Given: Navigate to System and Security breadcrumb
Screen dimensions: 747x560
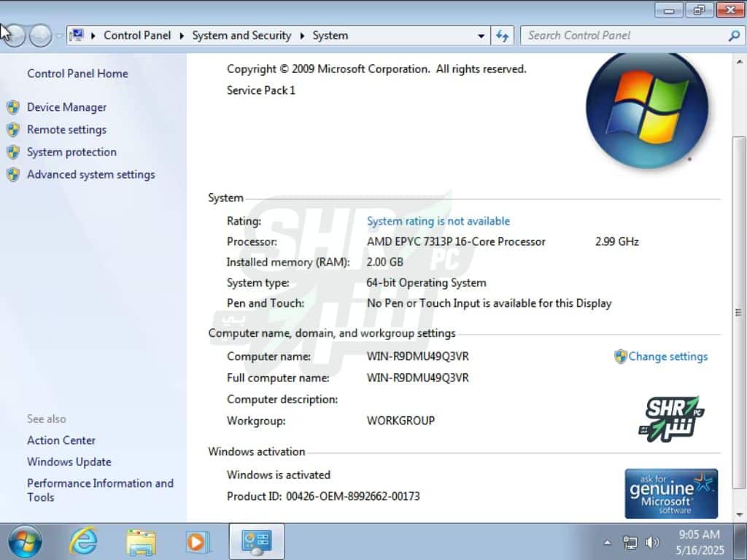Looking at the screenshot, I should tap(241, 36).
